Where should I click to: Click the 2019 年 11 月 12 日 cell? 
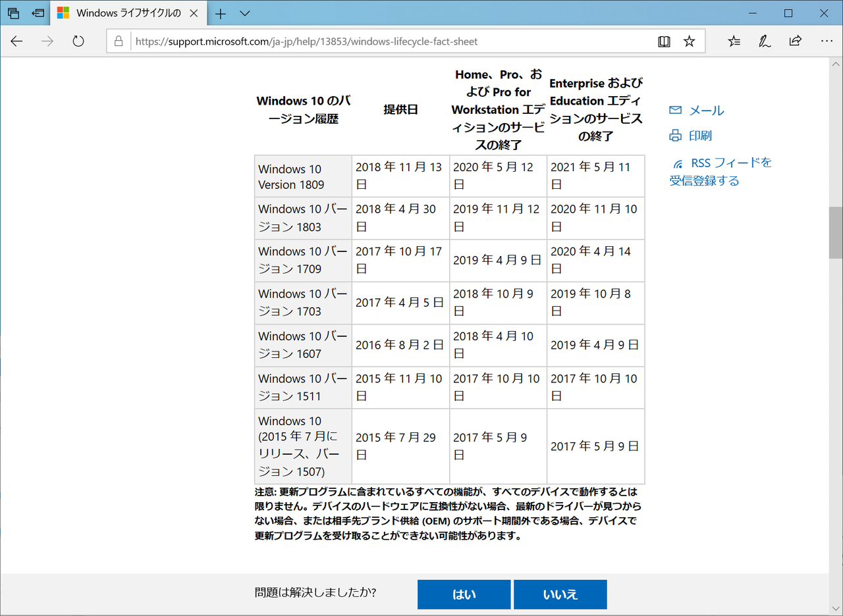(498, 218)
